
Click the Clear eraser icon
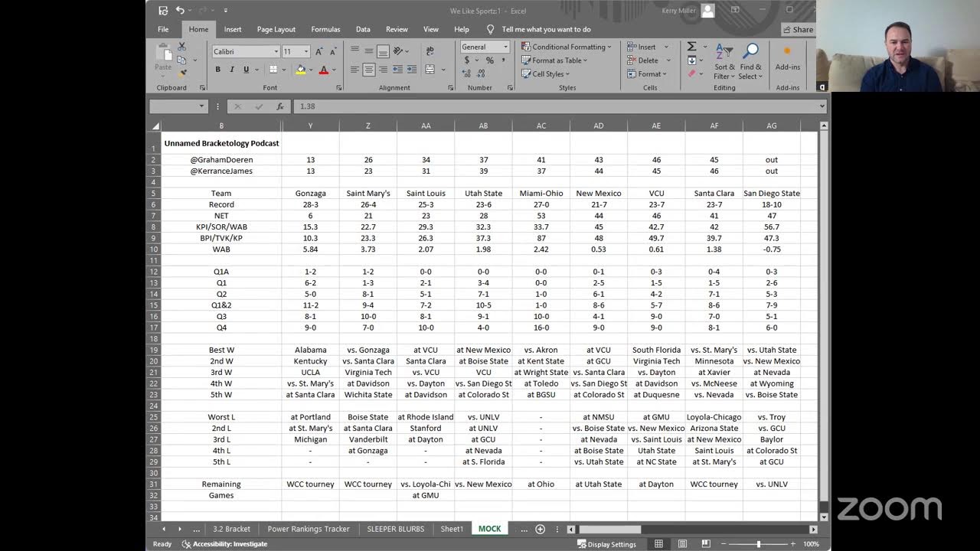(691, 74)
